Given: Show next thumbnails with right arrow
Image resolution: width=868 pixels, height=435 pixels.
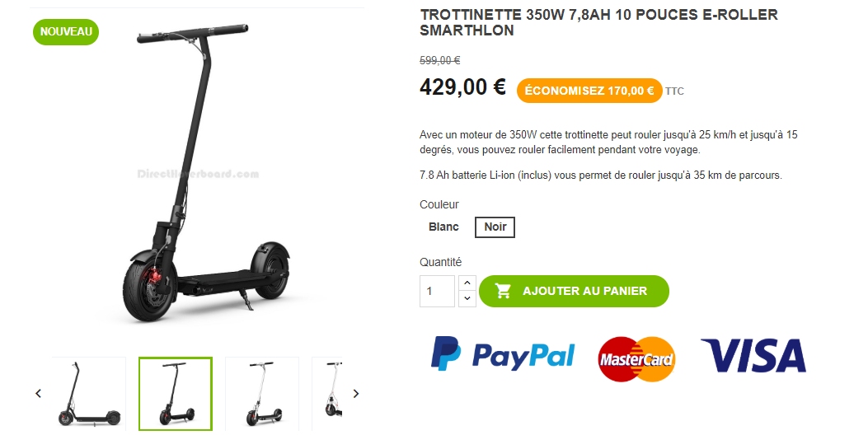Looking at the screenshot, I should [356, 394].
